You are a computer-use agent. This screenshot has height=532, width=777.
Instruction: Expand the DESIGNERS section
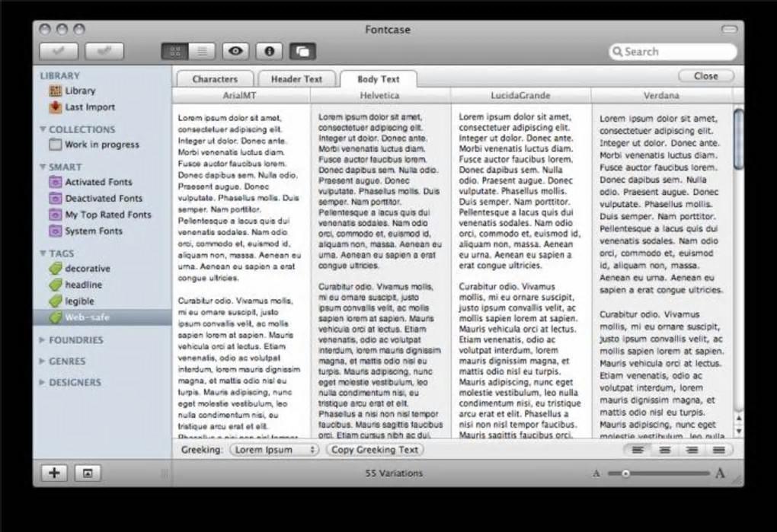click(x=42, y=383)
